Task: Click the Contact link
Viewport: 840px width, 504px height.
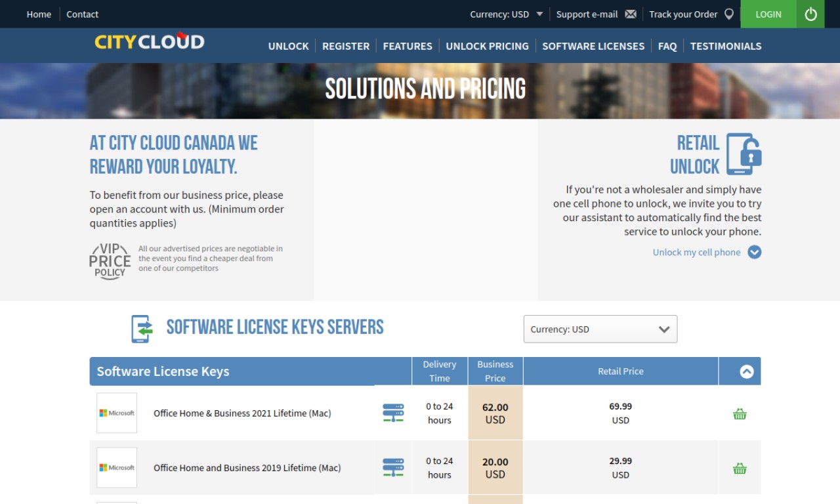Action: pos(82,14)
